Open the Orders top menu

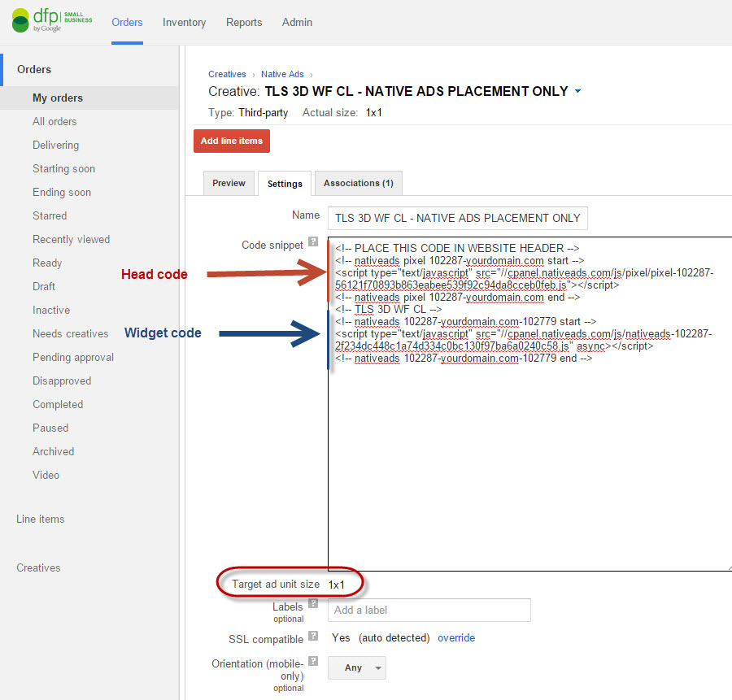click(x=127, y=23)
